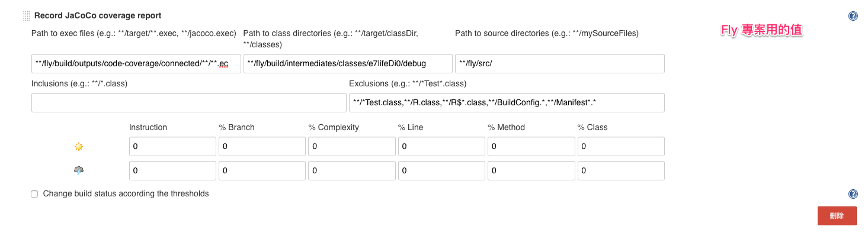The image size is (868, 236).
Task: Click the sunny % Line threshold field
Action: click(441, 146)
